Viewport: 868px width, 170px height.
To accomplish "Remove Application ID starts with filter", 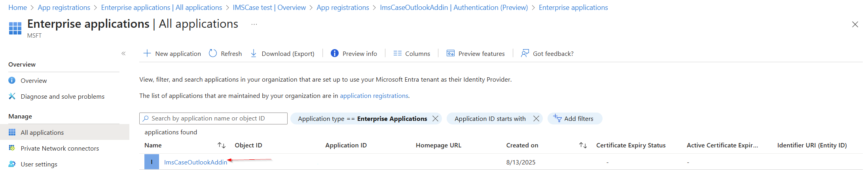I will click(536, 118).
